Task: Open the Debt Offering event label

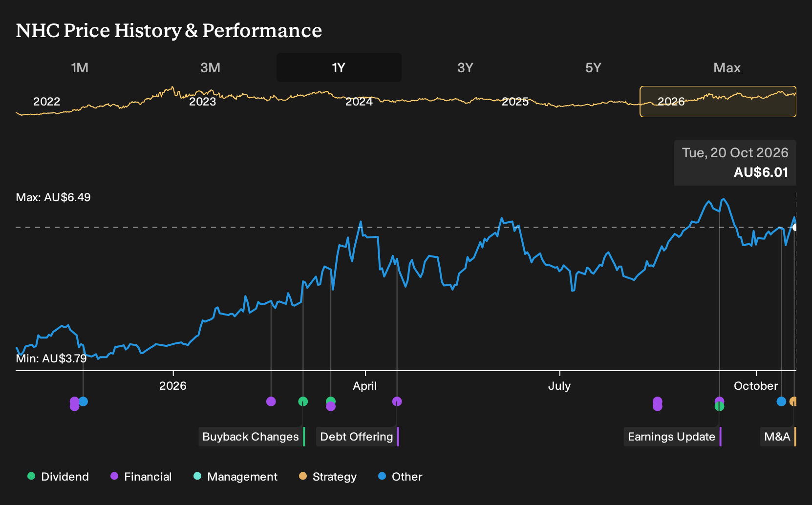Action: coord(358,437)
